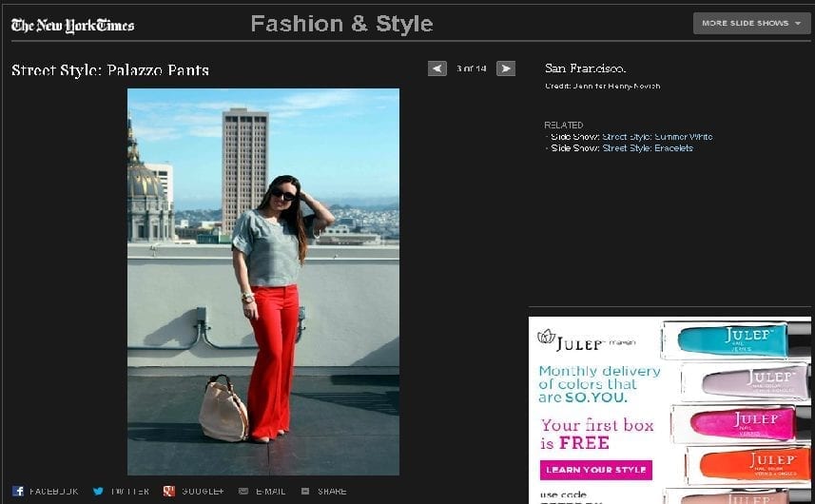Share slide on Google+
Viewport: 815px width, 504px height.
193,492
